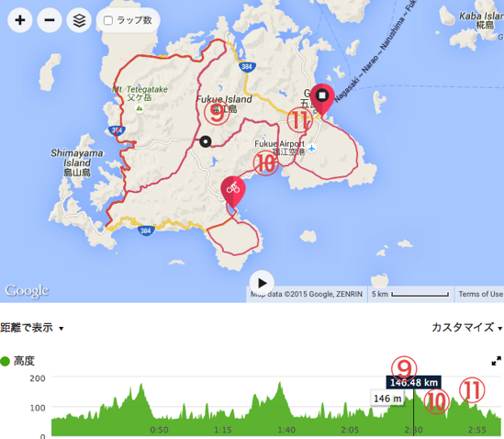Click the 2:55 time axis label
504x439 pixels.
pos(477,430)
